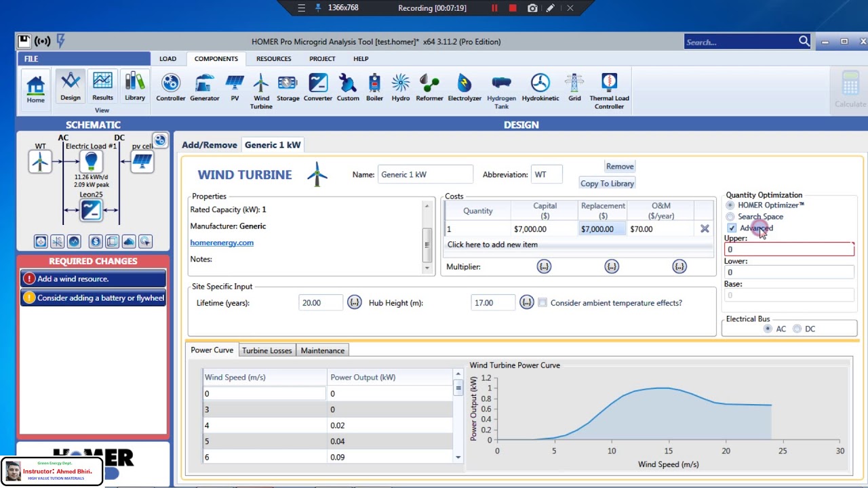Open the Controller component
The height and width of the screenshot is (488, 868).
170,88
